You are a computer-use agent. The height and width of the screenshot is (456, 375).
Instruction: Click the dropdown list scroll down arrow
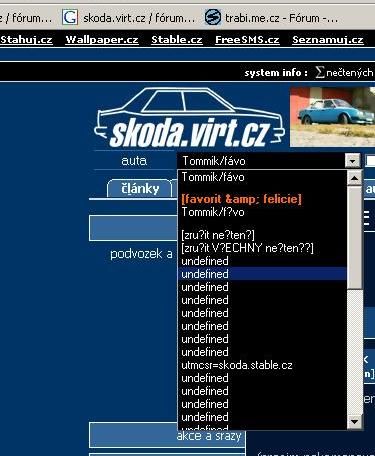[x=354, y=422]
